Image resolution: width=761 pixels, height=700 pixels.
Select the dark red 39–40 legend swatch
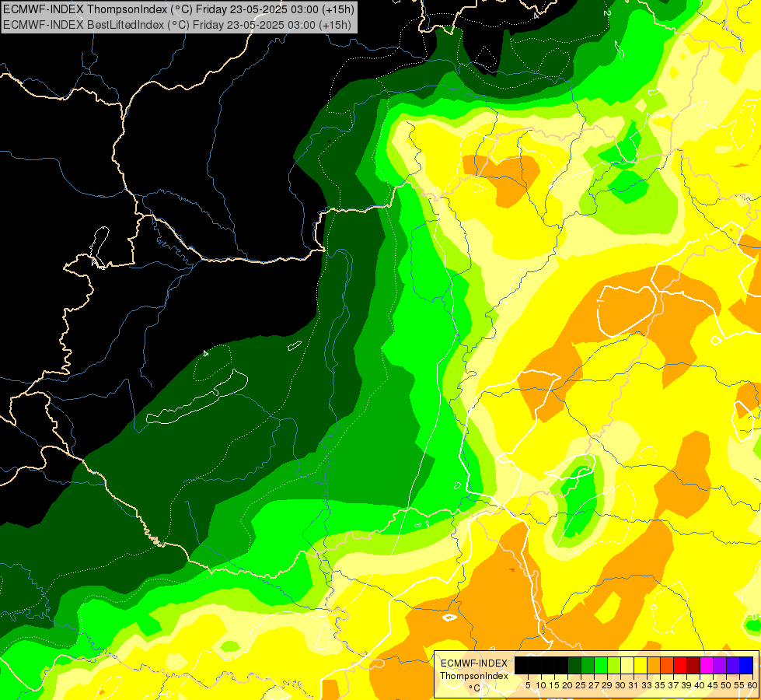(693, 666)
